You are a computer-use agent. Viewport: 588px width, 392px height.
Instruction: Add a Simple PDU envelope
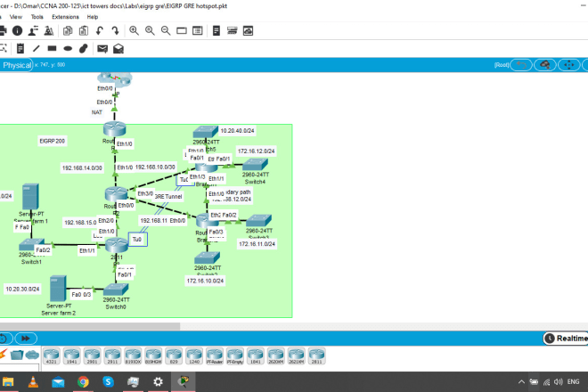pos(102,48)
